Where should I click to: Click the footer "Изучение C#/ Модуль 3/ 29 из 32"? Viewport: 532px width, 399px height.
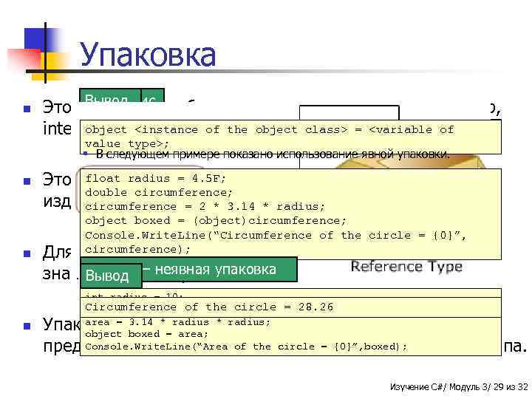point(459,386)
